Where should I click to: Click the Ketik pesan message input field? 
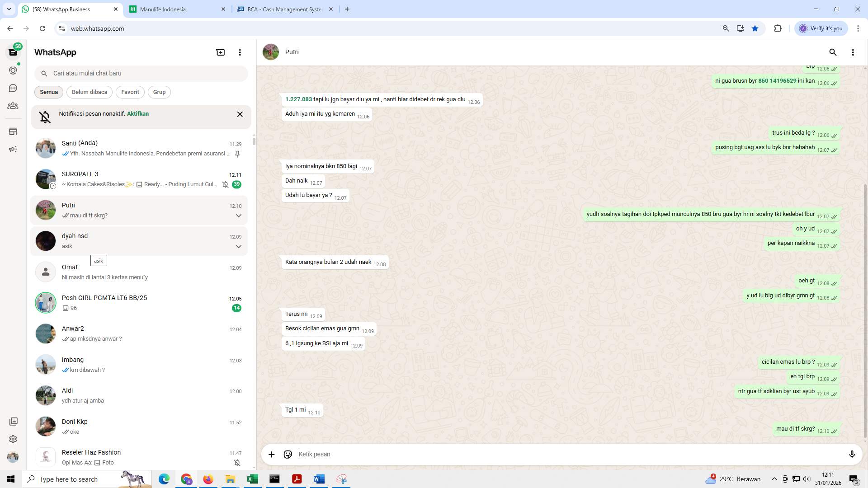[x=452, y=454]
